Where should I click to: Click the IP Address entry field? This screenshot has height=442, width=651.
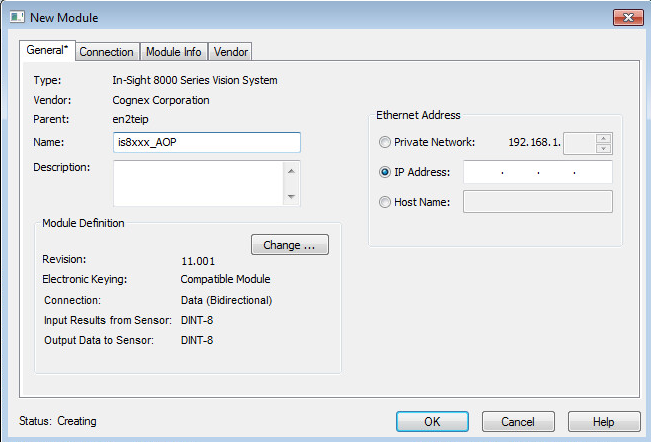pos(538,172)
